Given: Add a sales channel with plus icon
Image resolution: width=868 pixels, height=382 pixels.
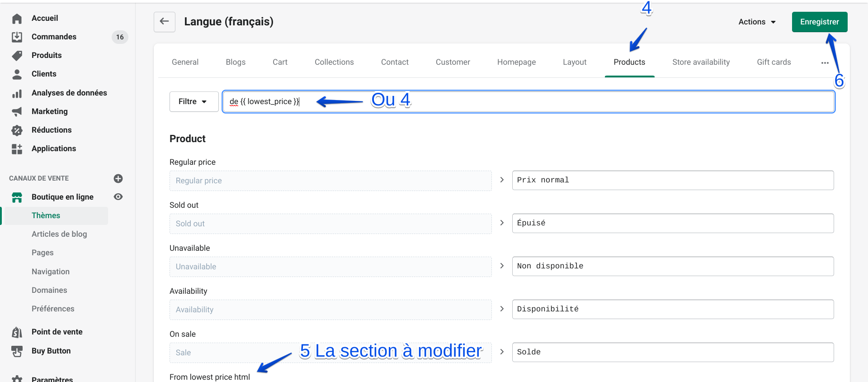Looking at the screenshot, I should pos(118,178).
